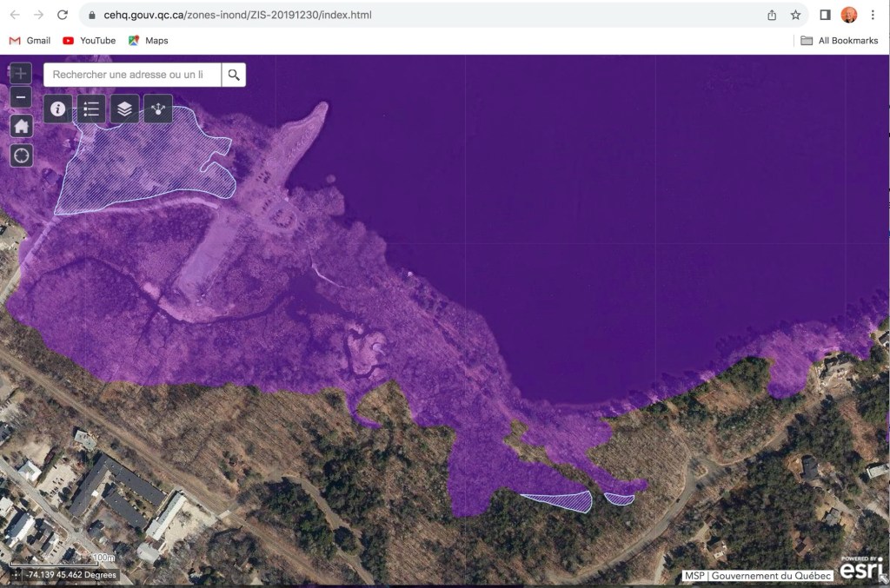Toggle the browser side panel
The height and width of the screenshot is (588, 890).
click(x=826, y=15)
